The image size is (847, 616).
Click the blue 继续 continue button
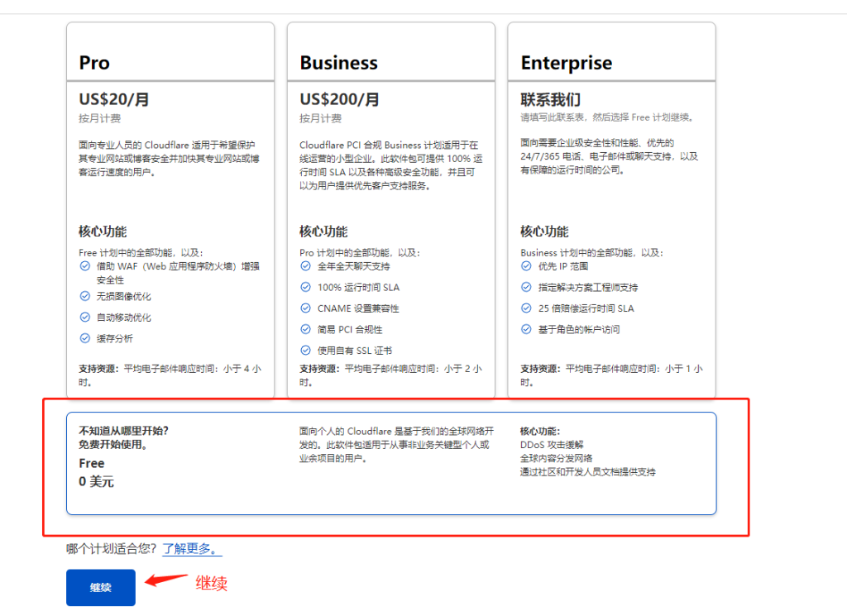100,587
